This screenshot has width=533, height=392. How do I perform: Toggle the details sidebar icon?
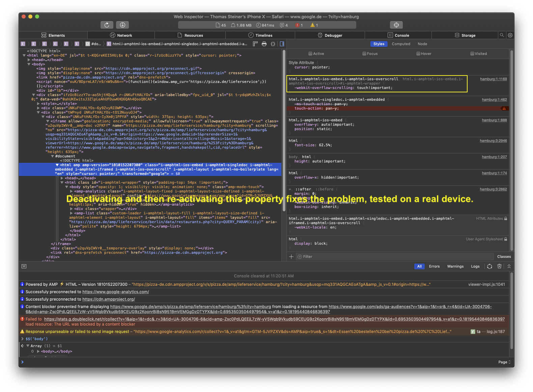point(282,44)
